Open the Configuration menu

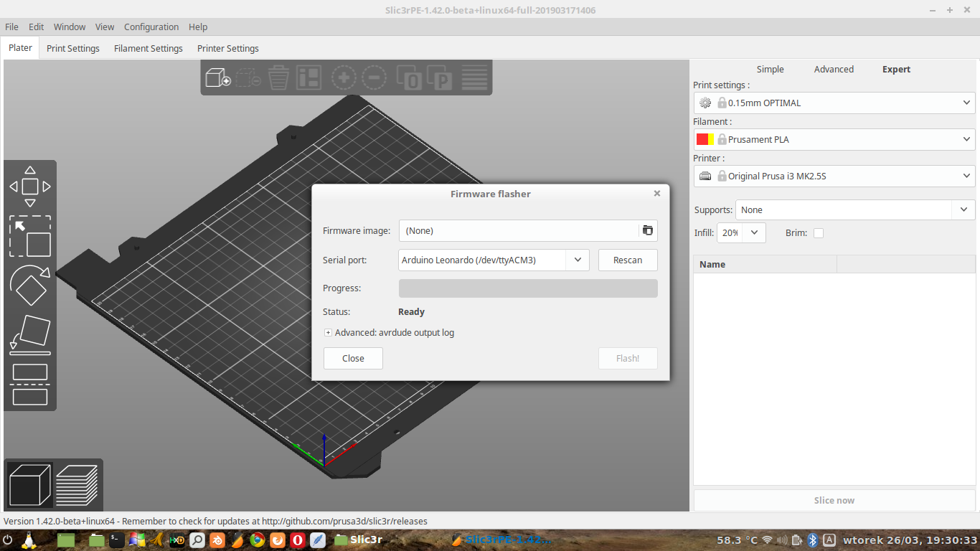151,27
